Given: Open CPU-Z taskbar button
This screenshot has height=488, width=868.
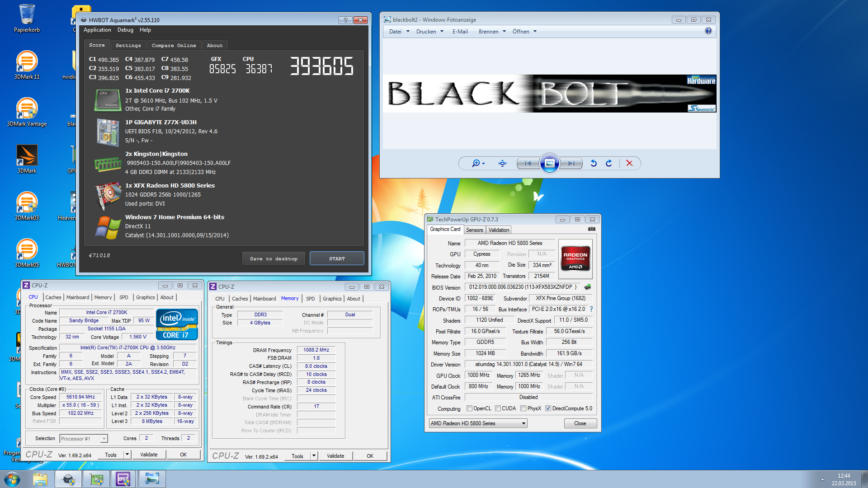Looking at the screenshot, I should click(123, 479).
